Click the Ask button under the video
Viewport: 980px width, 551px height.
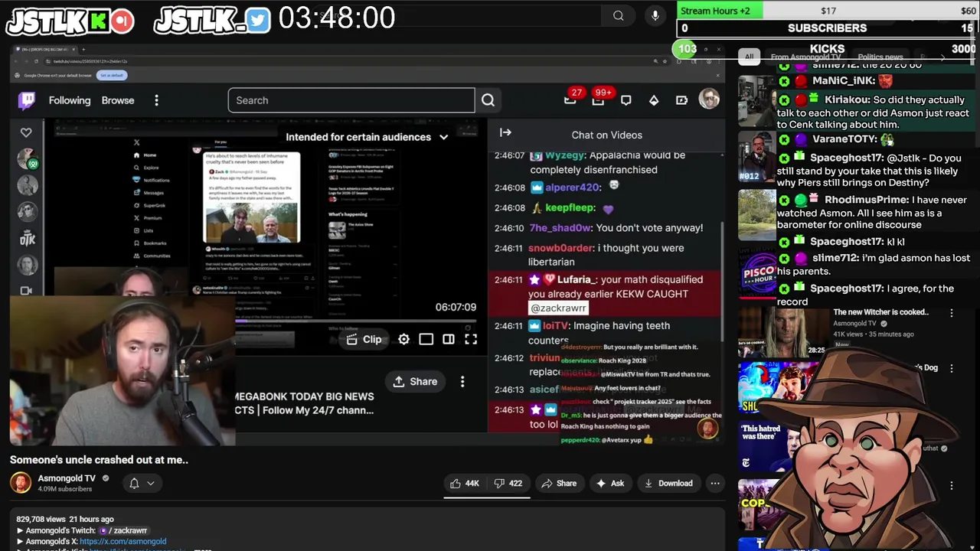pos(610,483)
